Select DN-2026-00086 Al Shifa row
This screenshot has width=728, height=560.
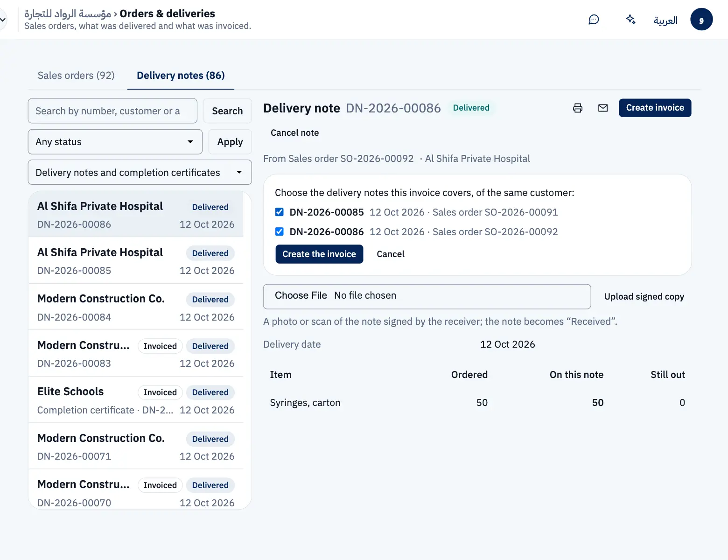136,215
